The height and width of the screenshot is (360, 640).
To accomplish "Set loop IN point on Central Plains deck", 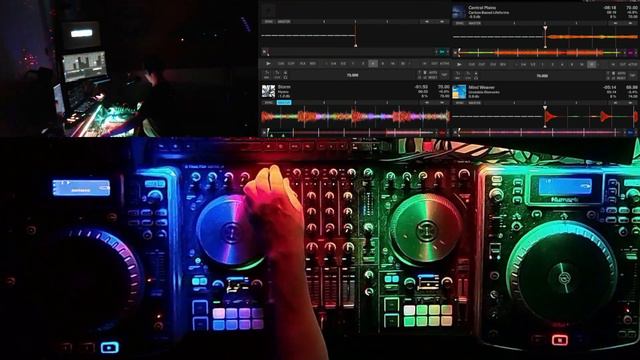I will (x=613, y=64).
